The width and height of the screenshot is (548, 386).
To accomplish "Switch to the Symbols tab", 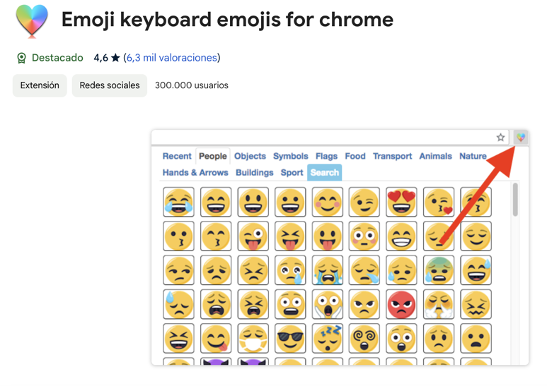I will (x=290, y=156).
